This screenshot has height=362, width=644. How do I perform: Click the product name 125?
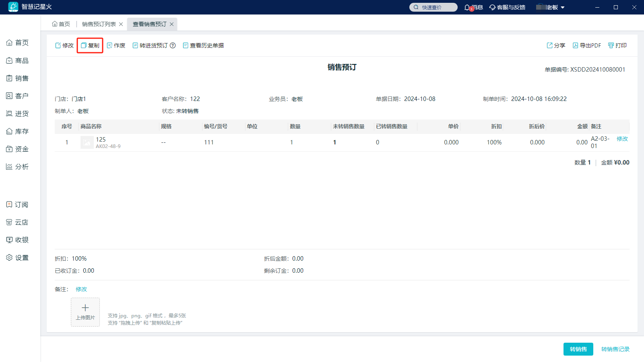click(101, 139)
